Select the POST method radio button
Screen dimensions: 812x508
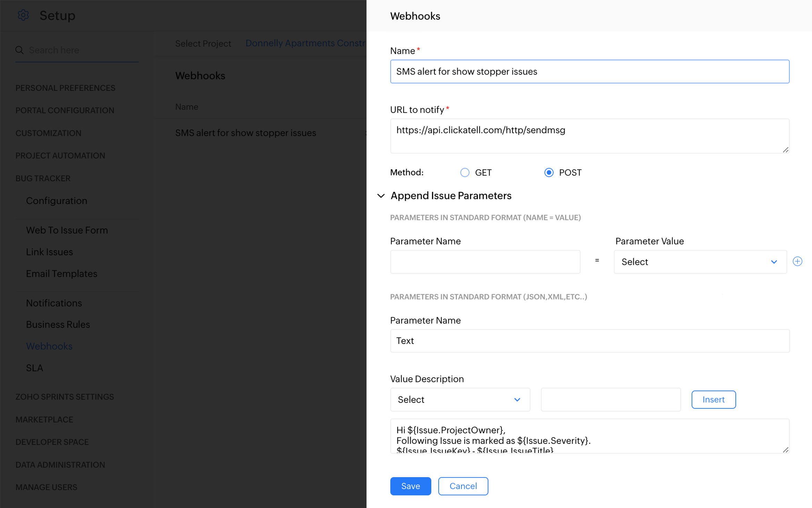click(549, 173)
